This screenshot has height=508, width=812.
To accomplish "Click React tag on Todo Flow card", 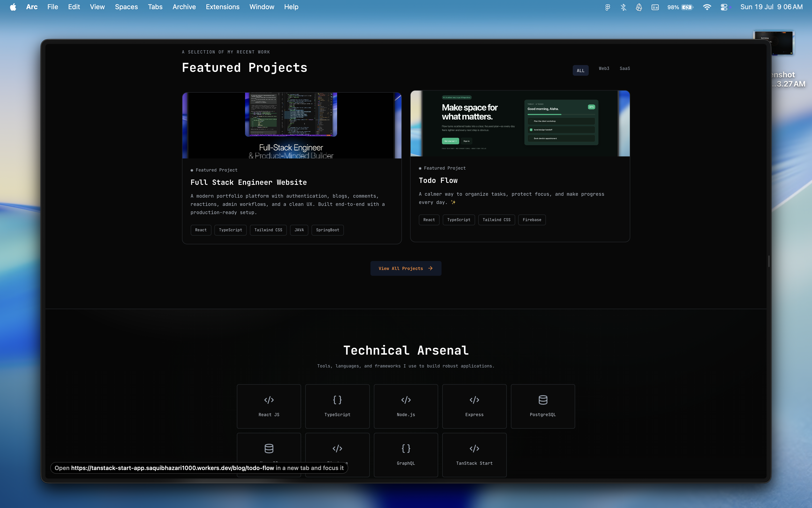I will tap(429, 220).
